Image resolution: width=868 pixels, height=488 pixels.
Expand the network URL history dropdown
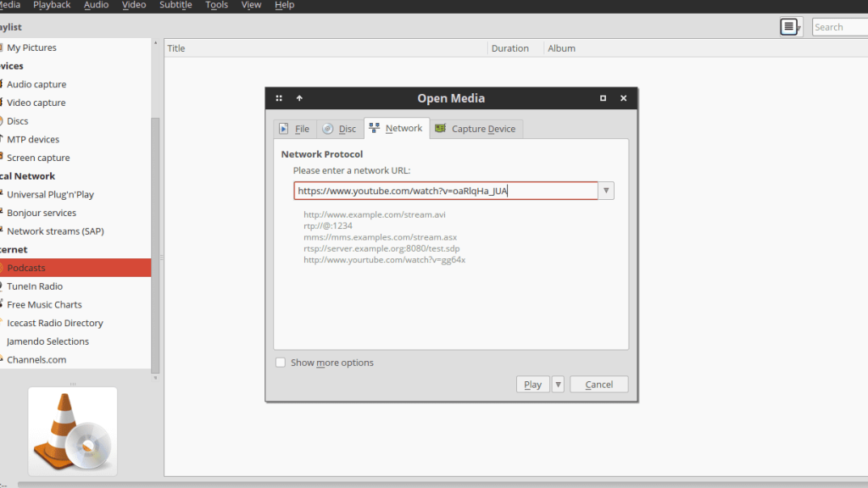pyautogui.click(x=606, y=191)
